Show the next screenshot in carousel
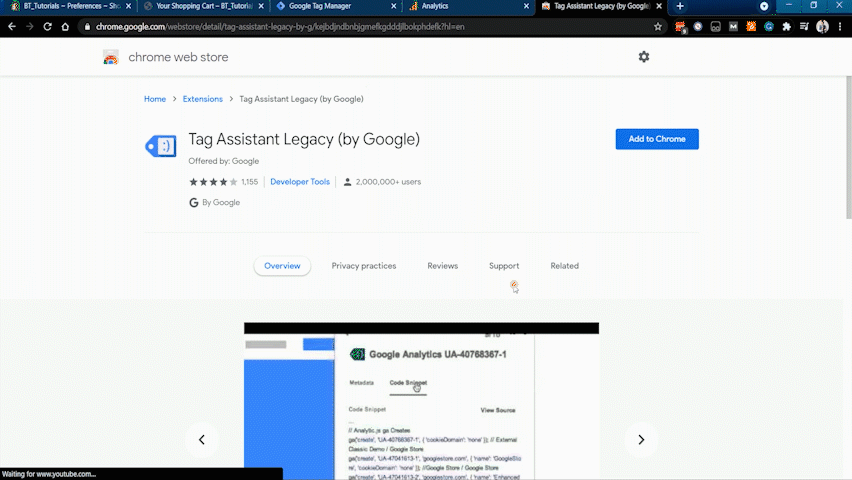This screenshot has width=852, height=480. [x=641, y=439]
